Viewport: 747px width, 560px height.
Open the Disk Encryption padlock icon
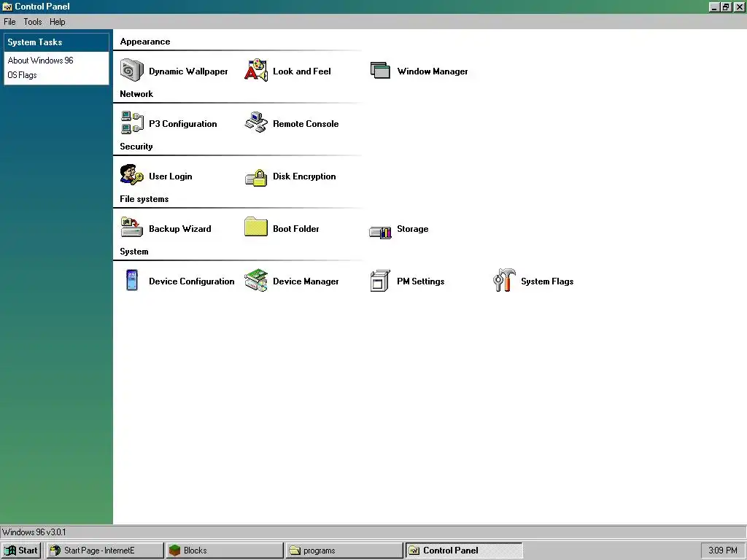(x=256, y=177)
